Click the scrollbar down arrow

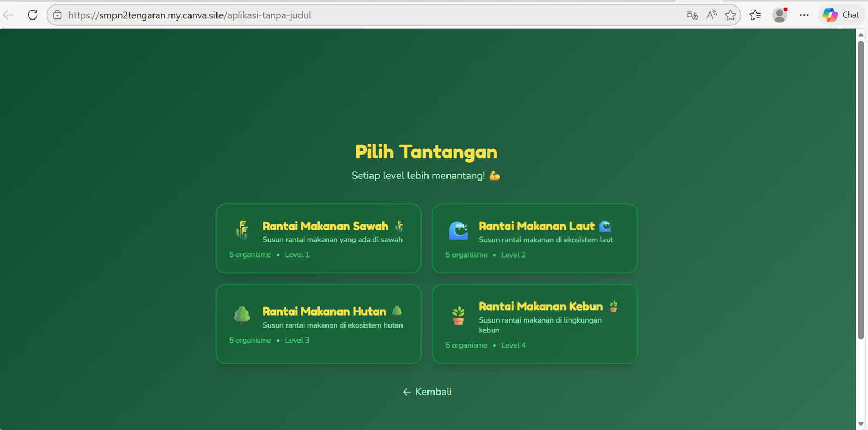pyautogui.click(x=861, y=424)
